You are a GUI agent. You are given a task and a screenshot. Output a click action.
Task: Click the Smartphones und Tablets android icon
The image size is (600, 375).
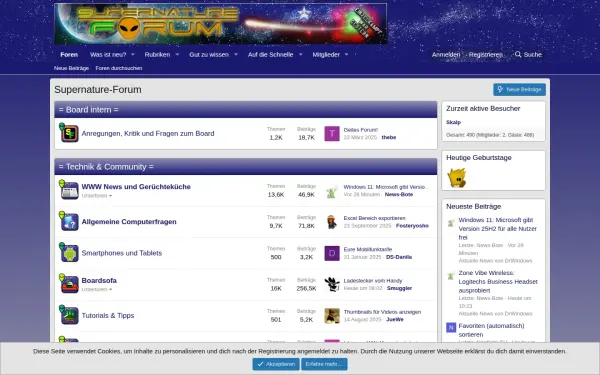click(x=69, y=253)
